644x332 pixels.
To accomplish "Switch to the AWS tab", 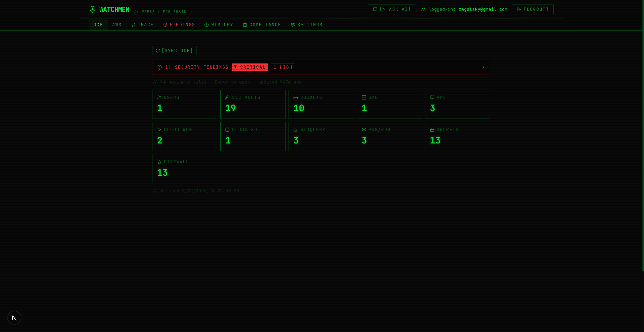I will [117, 25].
